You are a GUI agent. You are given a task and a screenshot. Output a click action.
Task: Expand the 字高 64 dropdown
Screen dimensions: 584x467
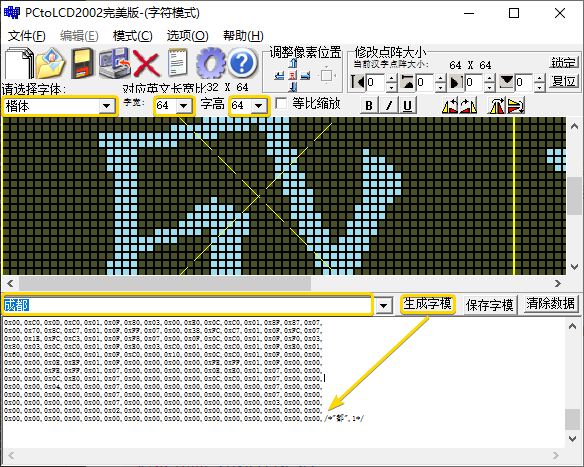pos(258,106)
